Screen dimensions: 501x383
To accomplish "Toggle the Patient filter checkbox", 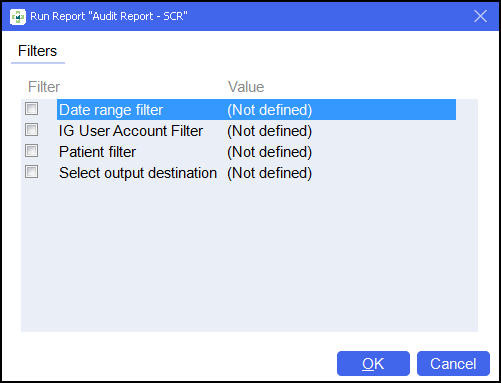I will click(x=32, y=151).
